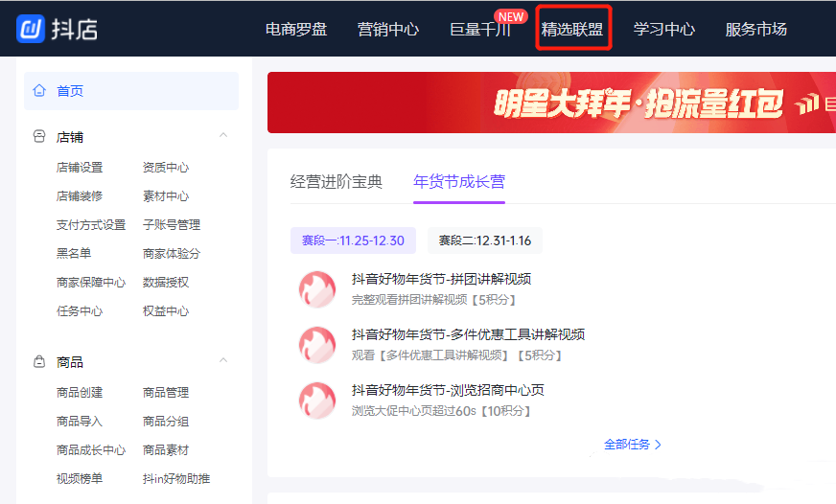Image resolution: width=836 pixels, height=504 pixels.
Task: Open 商品分组 in the sidebar
Action: tap(166, 422)
